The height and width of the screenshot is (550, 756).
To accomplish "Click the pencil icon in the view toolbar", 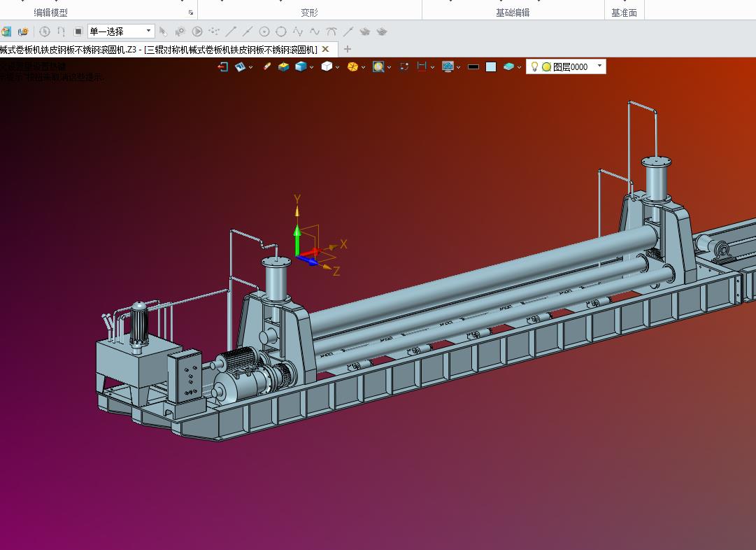I will 266,66.
